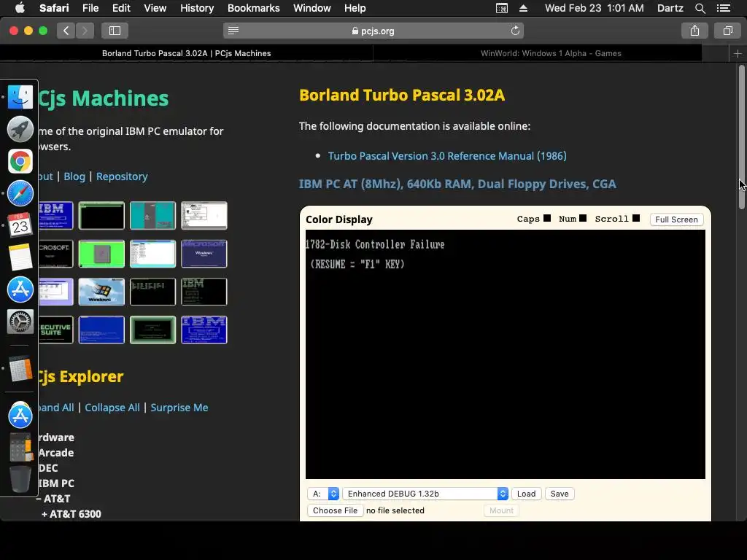Screen dimensions: 747x560
Task: Open Microsoft Windows blue thumbnail
Action: click(x=204, y=254)
